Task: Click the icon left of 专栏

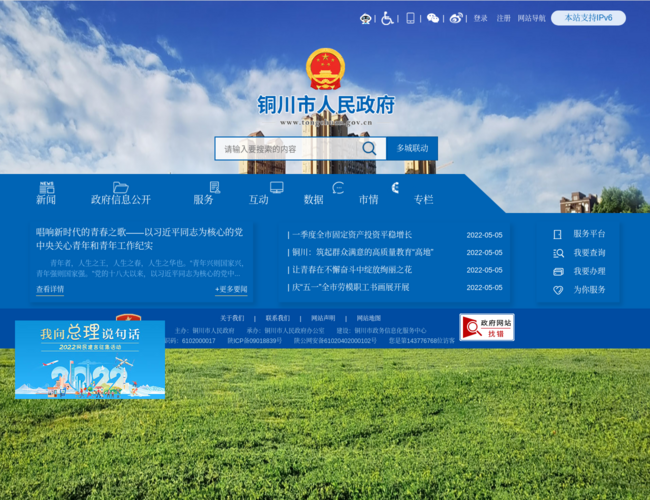Action: [395, 188]
